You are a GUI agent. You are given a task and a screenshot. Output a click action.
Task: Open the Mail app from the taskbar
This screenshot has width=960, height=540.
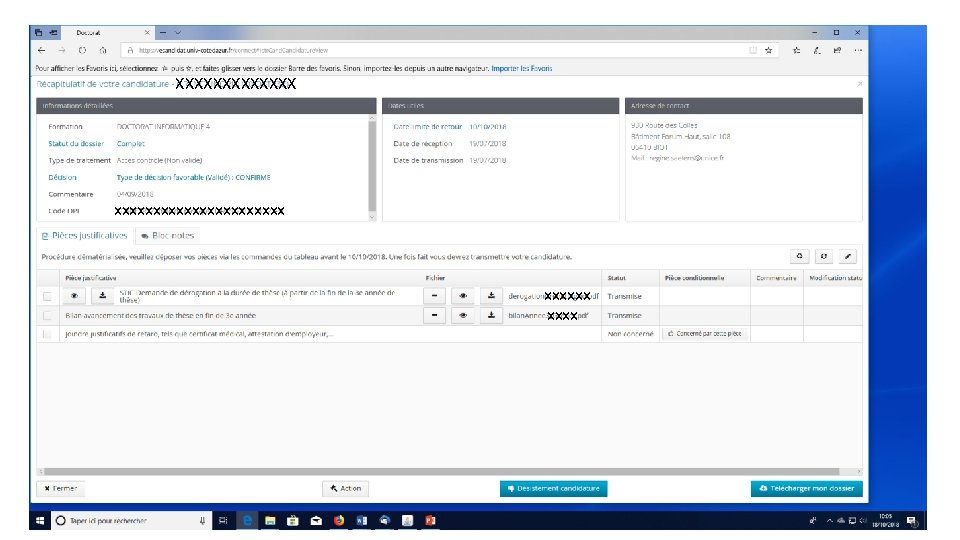coord(316,520)
